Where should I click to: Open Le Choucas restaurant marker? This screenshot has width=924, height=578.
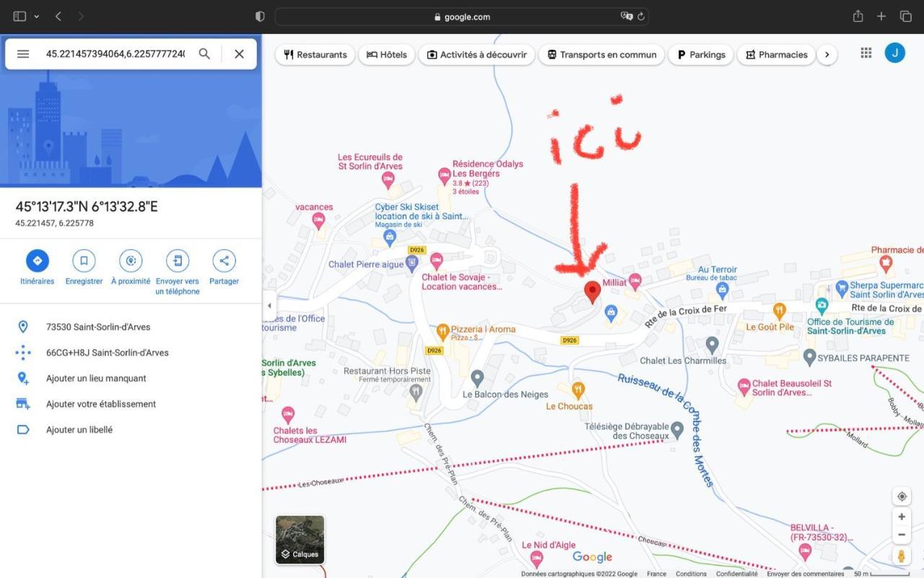coord(578,391)
